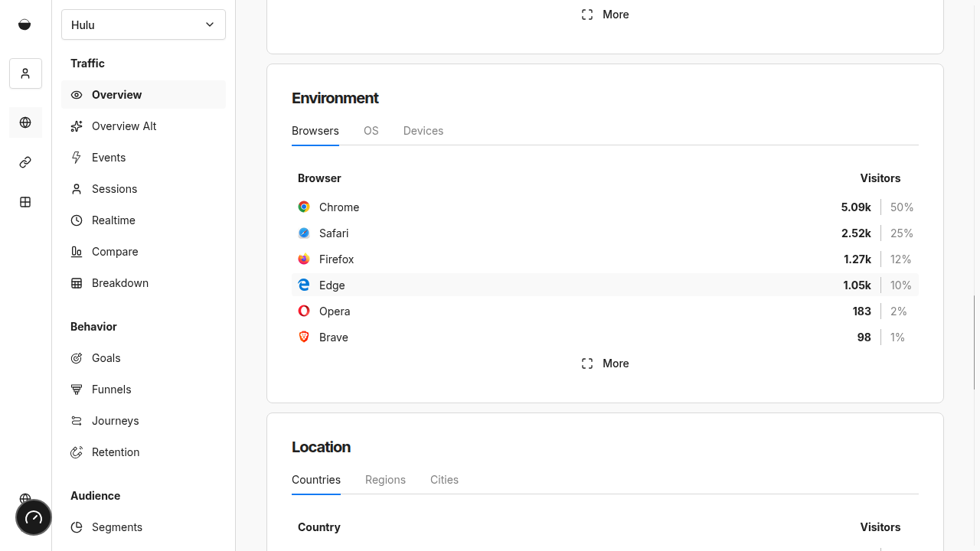
Task: Navigate to Breakdown in the Traffic section
Action: 120,283
